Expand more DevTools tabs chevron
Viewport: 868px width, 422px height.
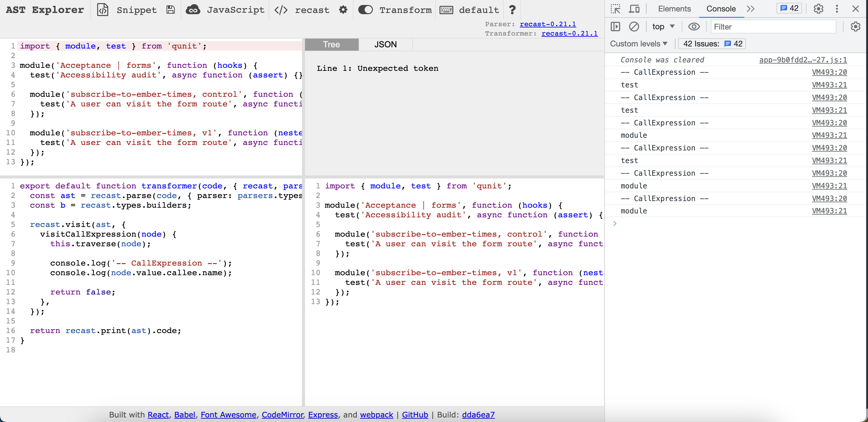pos(750,9)
